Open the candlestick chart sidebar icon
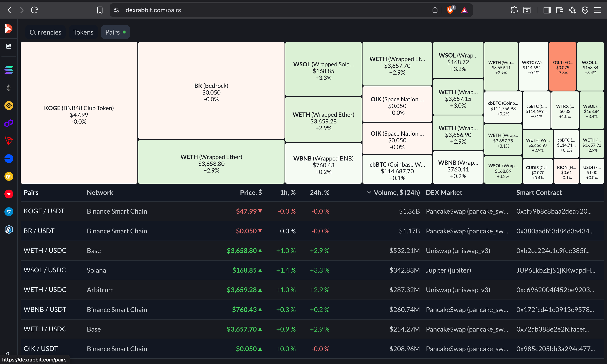This screenshot has height=364, width=607. pos(9,46)
